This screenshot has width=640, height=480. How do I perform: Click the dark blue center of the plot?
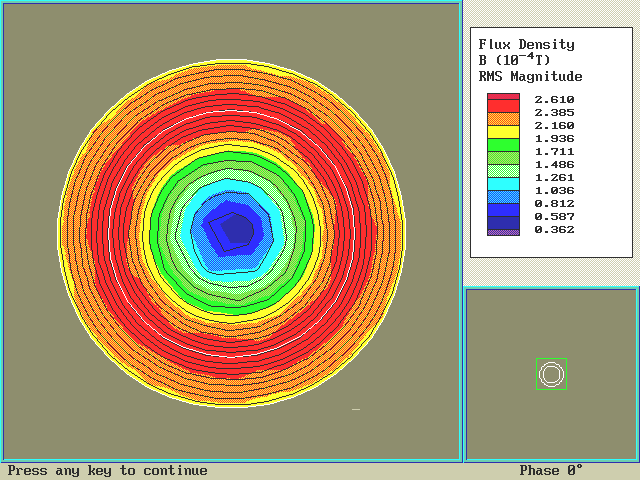235,230
